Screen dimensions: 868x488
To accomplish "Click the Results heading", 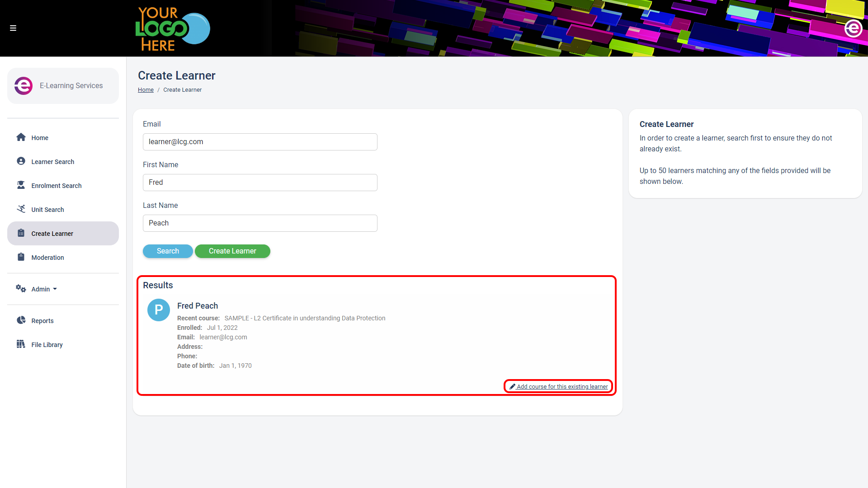I will pos(158,285).
